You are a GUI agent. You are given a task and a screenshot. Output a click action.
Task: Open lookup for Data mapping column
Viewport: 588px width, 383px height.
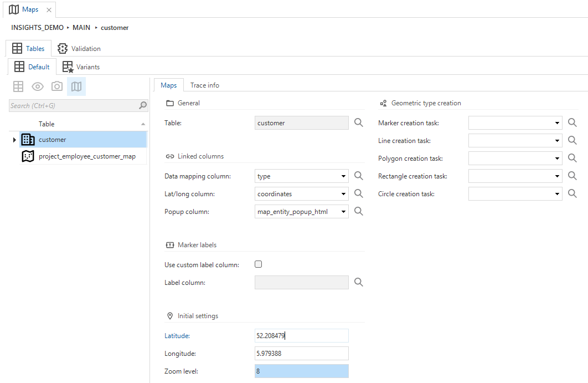pyautogui.click(x=358, y=176)
